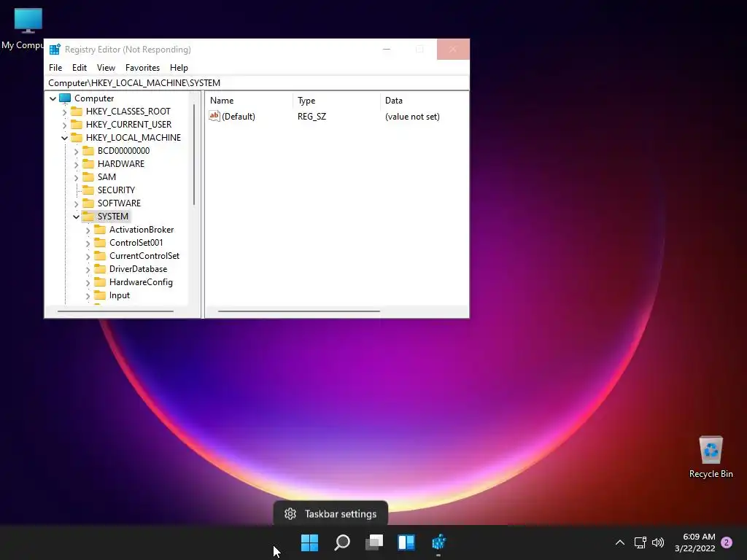Select the CurrentControlSet key label
The width and height of the screenshot is (747, 560).
pos(144,256)
